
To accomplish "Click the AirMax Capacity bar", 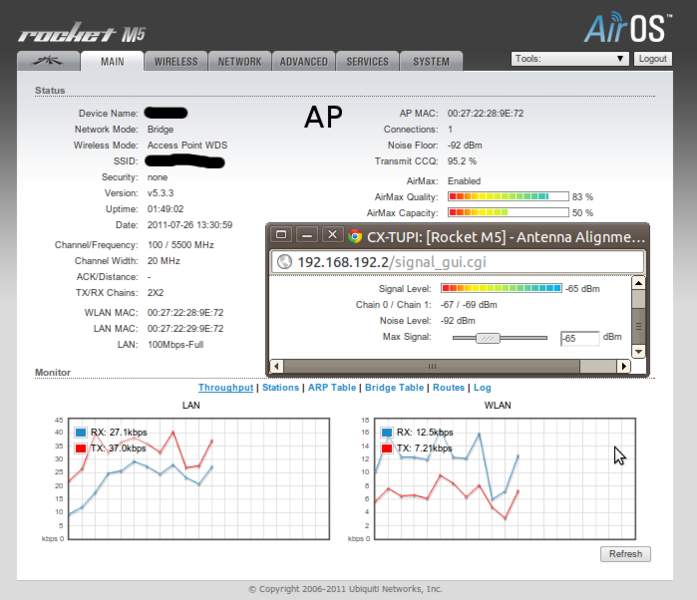I will [508, 212].
